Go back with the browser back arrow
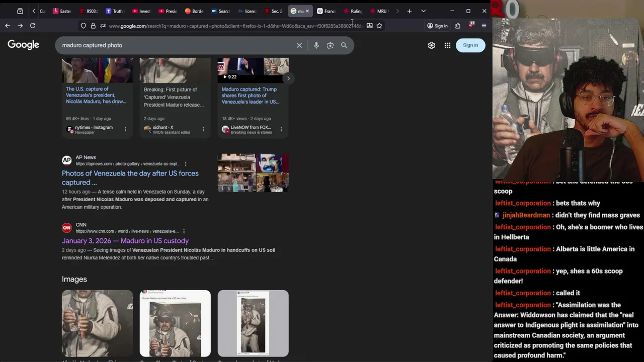 click(8, 26)
